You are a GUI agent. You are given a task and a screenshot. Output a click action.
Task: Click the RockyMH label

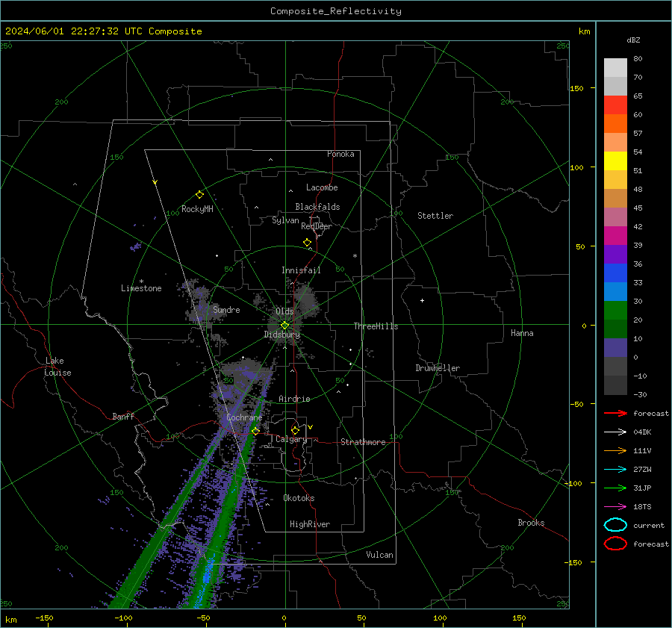coord(197,209)
